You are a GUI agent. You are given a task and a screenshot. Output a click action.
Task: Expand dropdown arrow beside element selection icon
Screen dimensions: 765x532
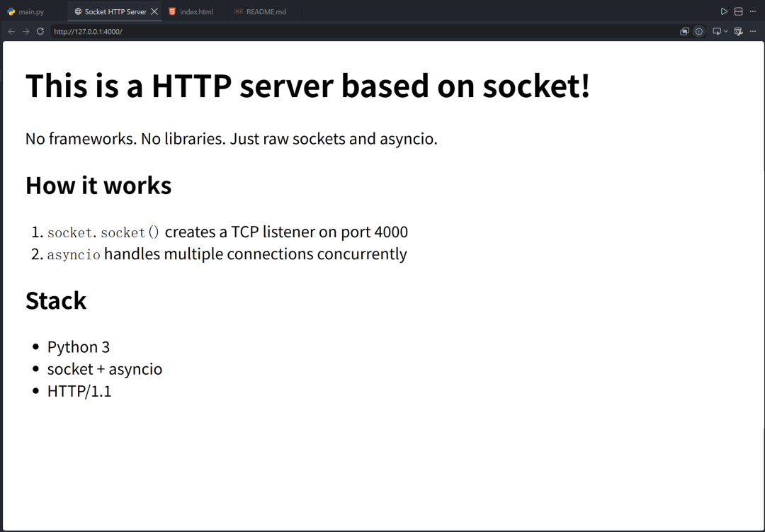point(726,32)
